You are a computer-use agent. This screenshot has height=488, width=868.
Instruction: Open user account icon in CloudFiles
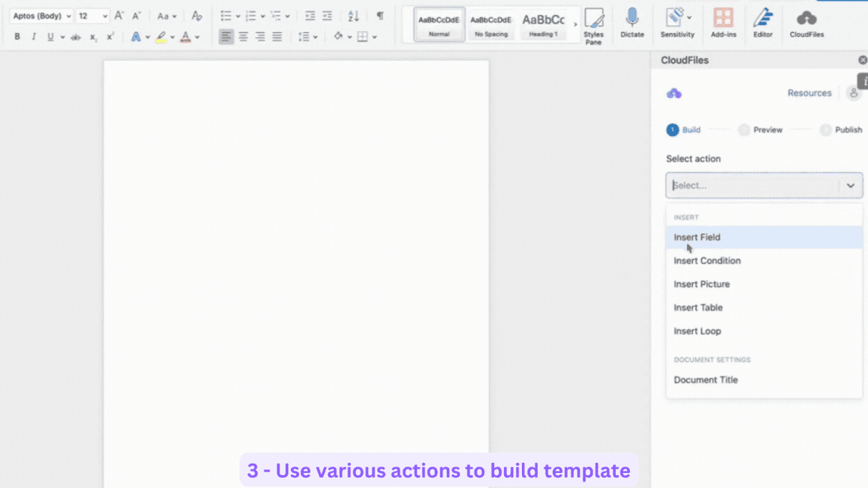[x=853, y=93]
